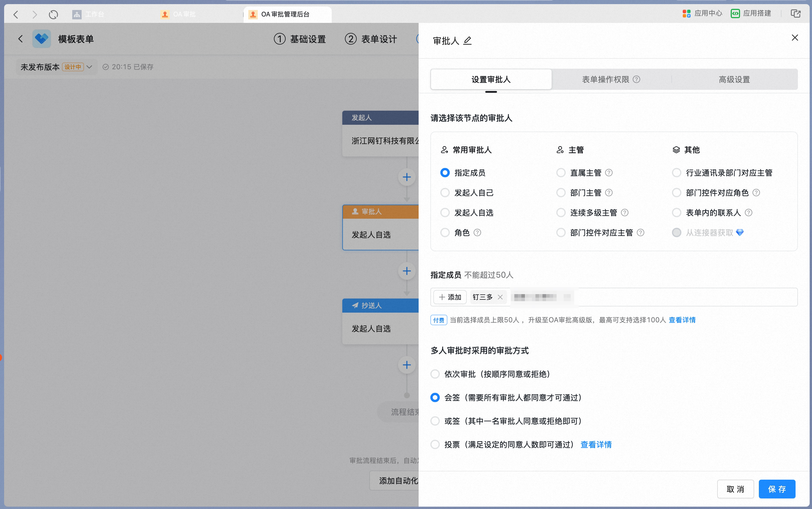Click the plus node button below 抄送人
812x509 pixels.
coord(407,365)
